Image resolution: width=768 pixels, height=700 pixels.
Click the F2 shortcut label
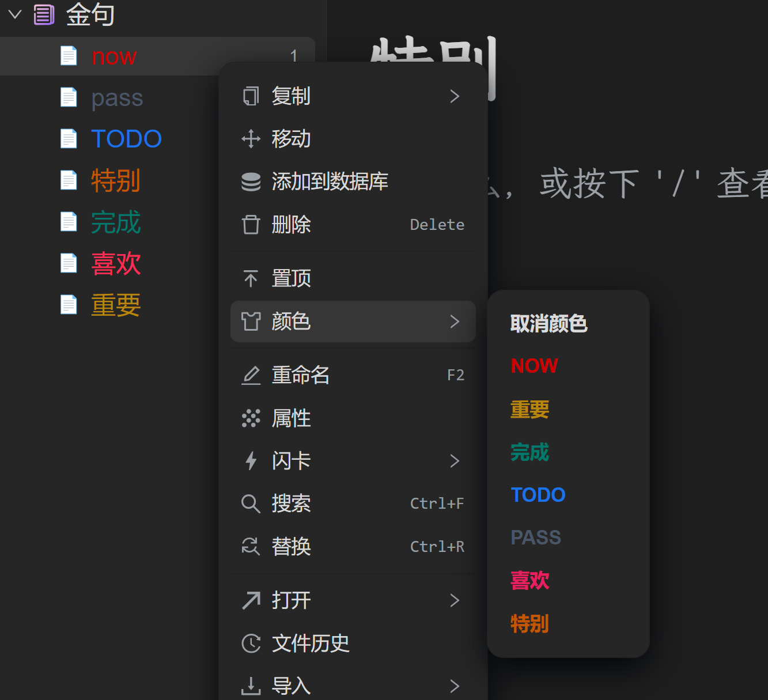[x=456, y=375]
